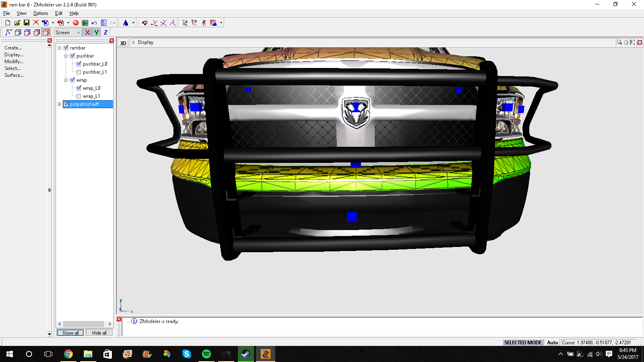Screen dimensions: 644x362
Task: Expand the polpatriot.wft tree node
Action: click(x=60, y=104)
